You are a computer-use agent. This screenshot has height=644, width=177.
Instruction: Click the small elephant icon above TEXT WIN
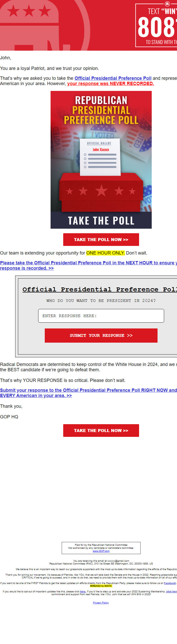(x=167, y=4)
